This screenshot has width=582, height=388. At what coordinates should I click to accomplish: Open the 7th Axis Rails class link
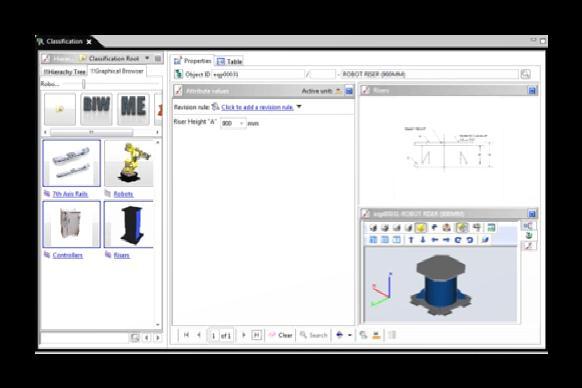tap(70, 194)
